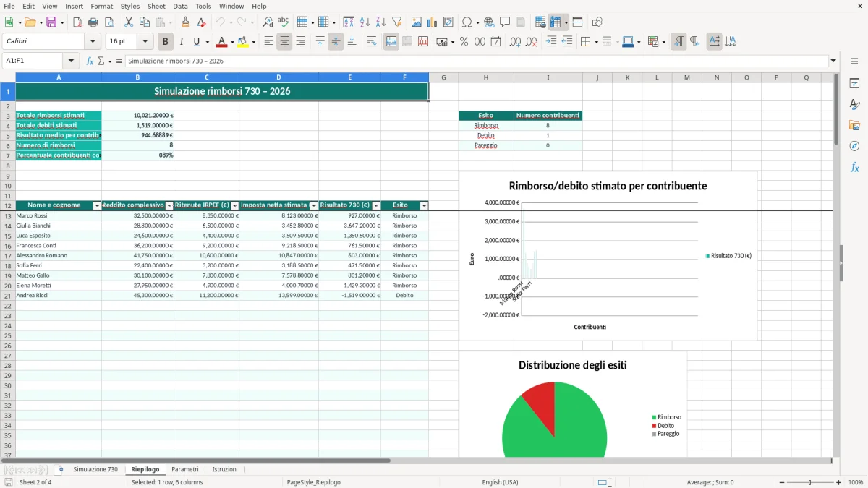The height and width of the screenshot is (488, 868).
Task: Click the Cut scissors icon
Action: click(x=129, y=22)
